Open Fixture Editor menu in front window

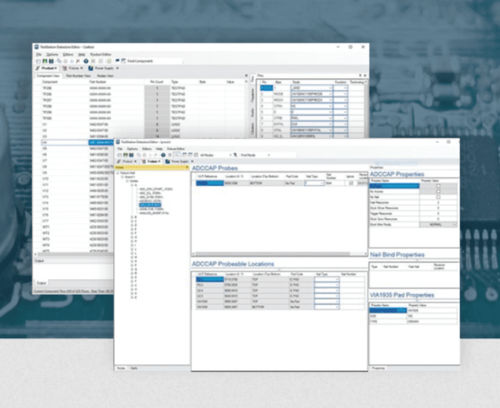(x=176, y=149)
